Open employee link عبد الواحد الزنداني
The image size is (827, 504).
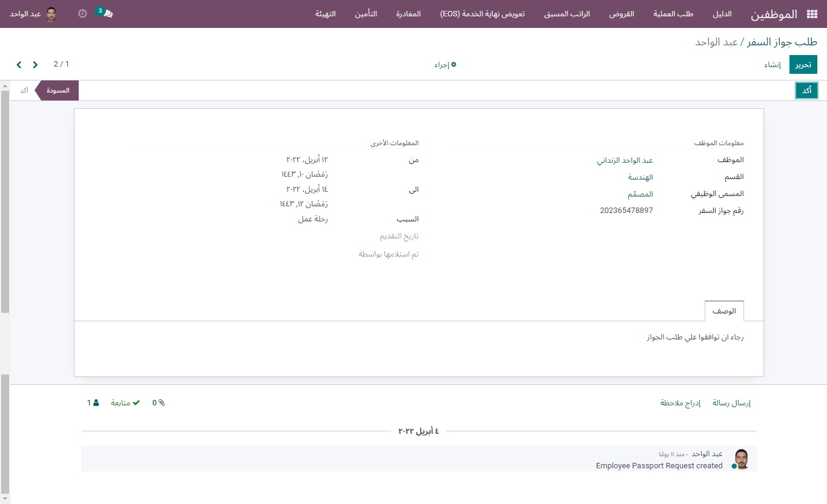pos(625,160)
